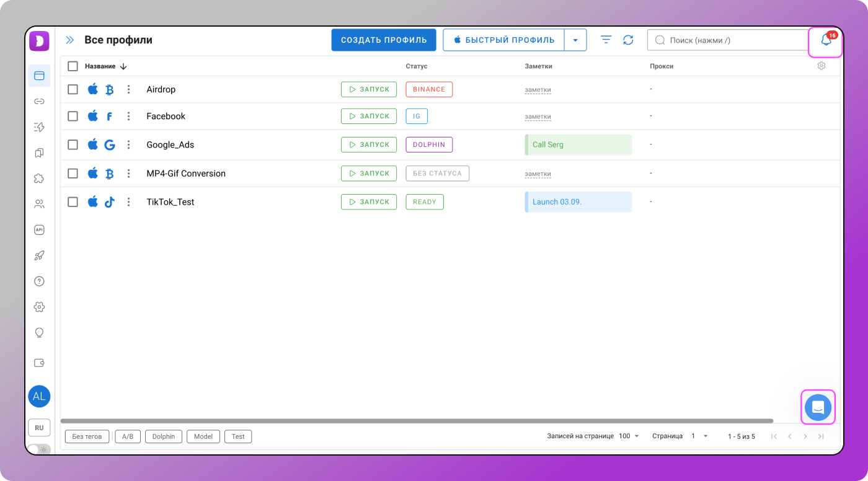Click the Создать профиль button
This screenshot has height=481, width=868.
pyautogui.click(x=384, y=40)
